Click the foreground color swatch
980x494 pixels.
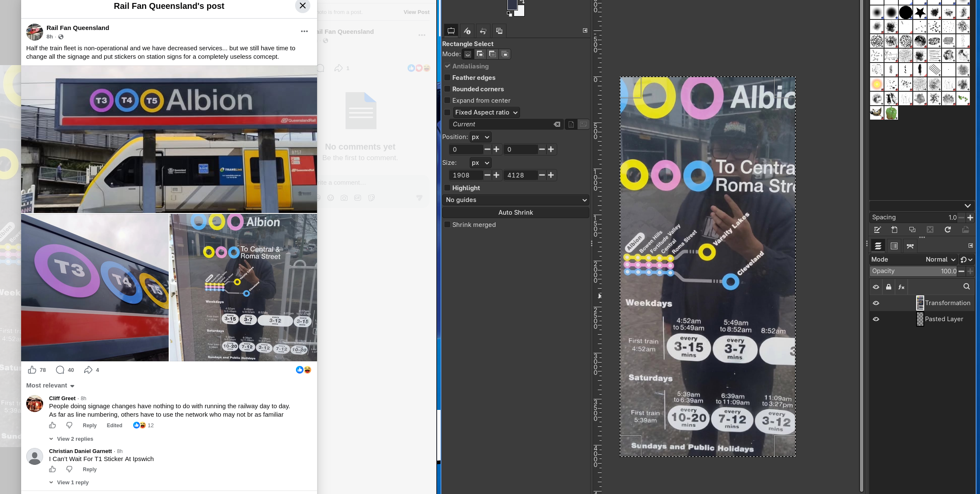click(x=512, y=5)
